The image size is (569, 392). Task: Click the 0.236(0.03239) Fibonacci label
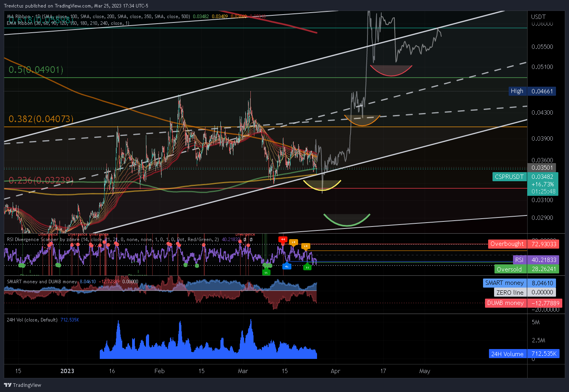pyautogui.click(x=41, y=180)
